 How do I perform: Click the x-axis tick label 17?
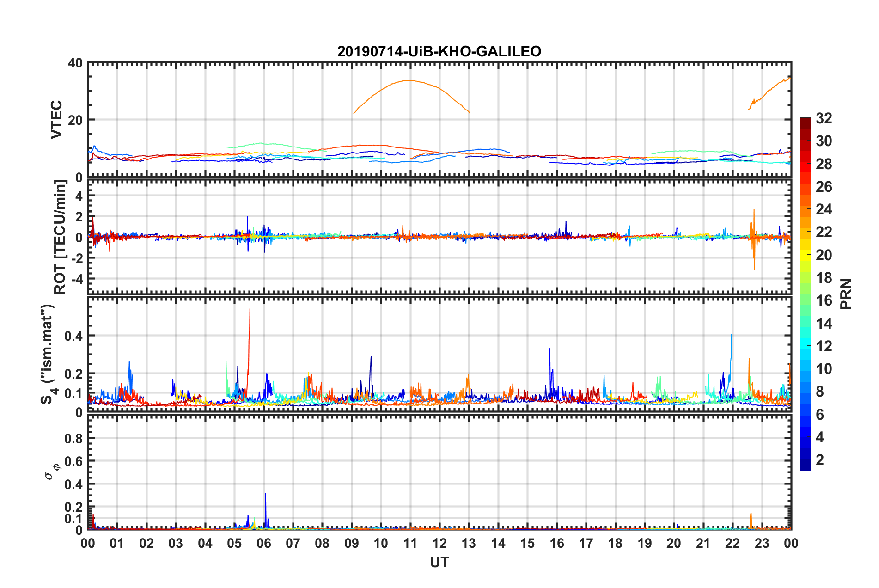coord(586,543)
